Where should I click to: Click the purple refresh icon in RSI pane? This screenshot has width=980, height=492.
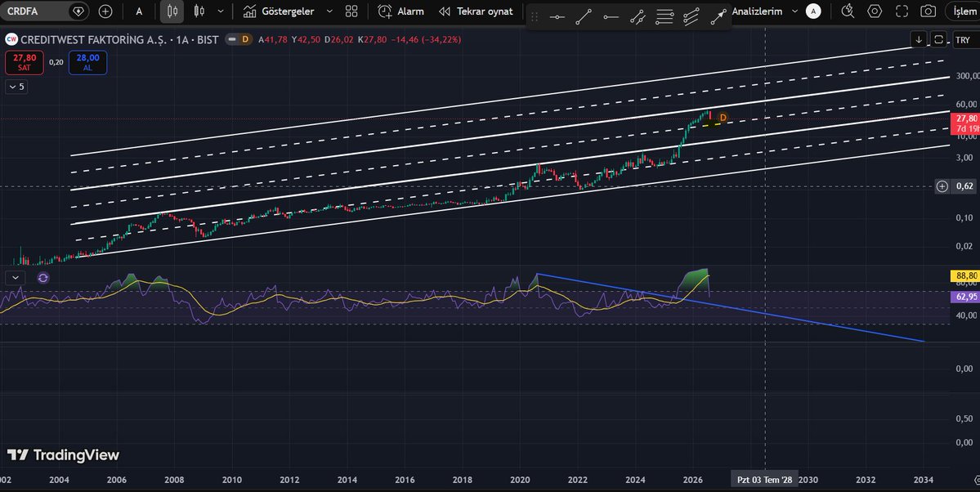tap(43, 278)
